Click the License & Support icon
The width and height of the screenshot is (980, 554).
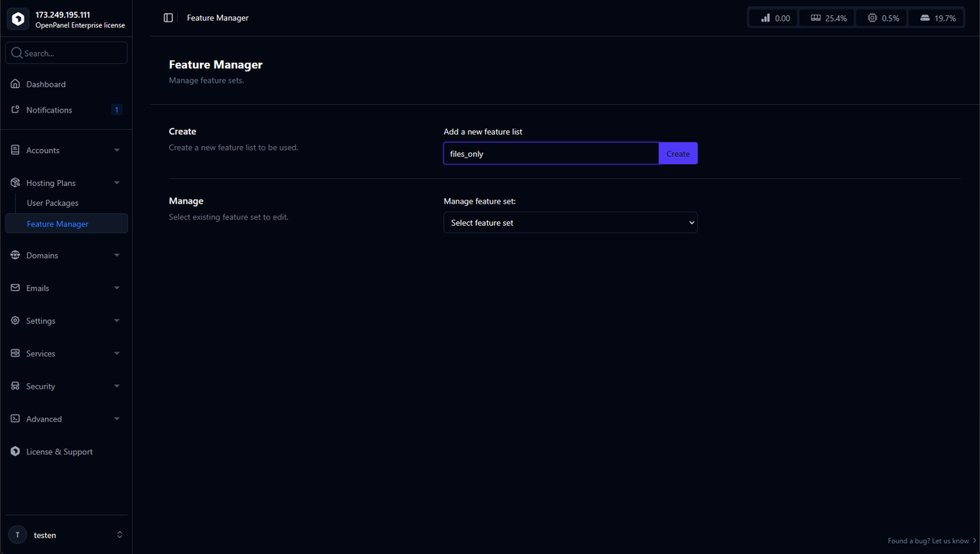coord(15,451)
